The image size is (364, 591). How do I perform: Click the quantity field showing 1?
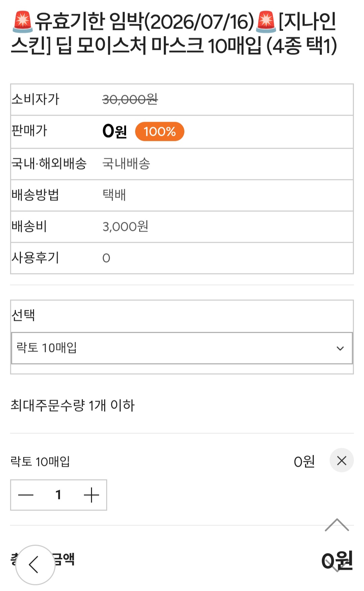[58, 495]
